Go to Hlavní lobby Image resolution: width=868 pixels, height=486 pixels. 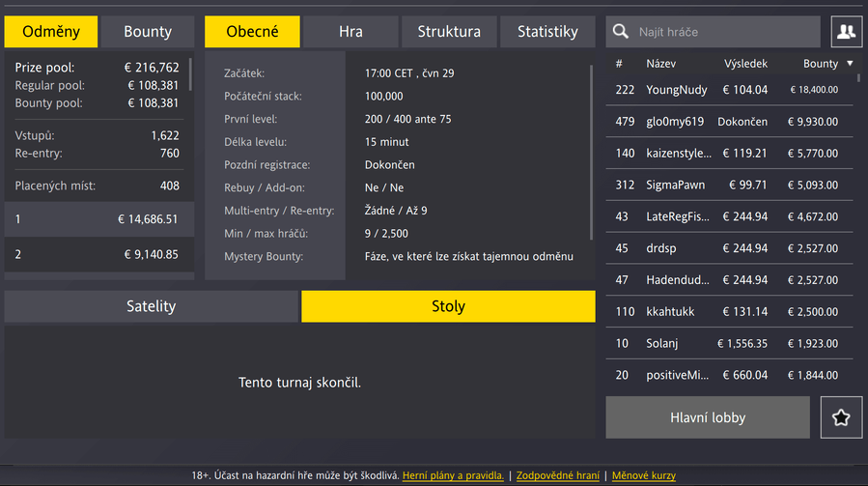[x=708, y=417]
